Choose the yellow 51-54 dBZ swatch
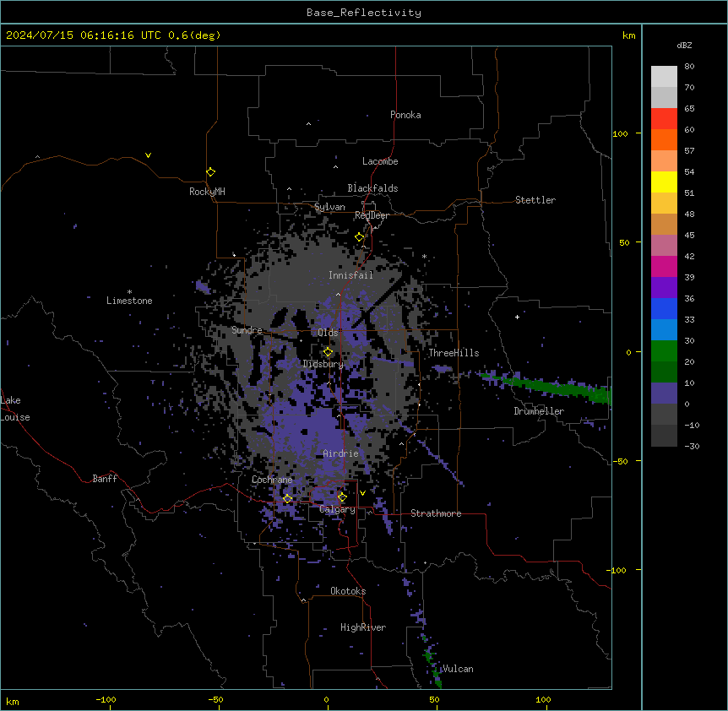 (x=664, y=182)
